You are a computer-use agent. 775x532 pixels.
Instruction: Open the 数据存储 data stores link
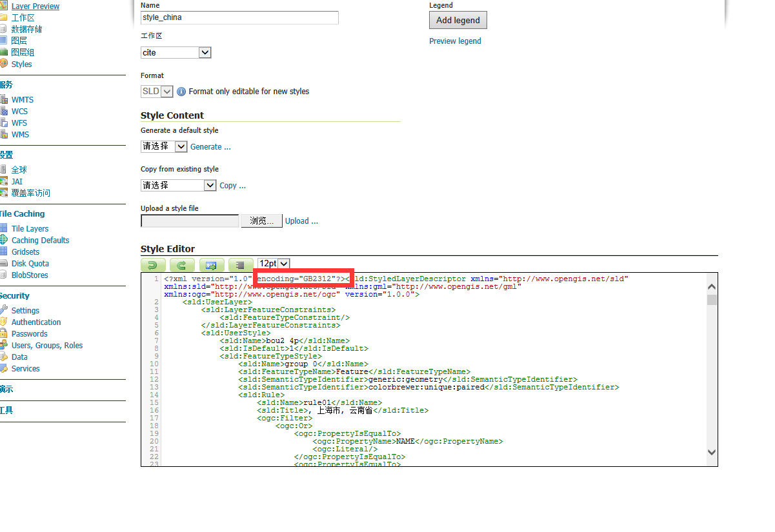pyautogui.click(x=27, y=29)
